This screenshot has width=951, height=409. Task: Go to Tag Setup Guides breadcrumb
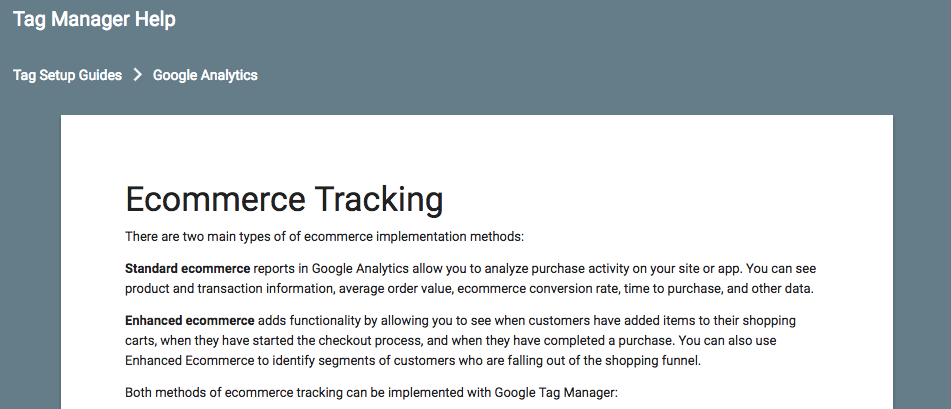point(67,75)
